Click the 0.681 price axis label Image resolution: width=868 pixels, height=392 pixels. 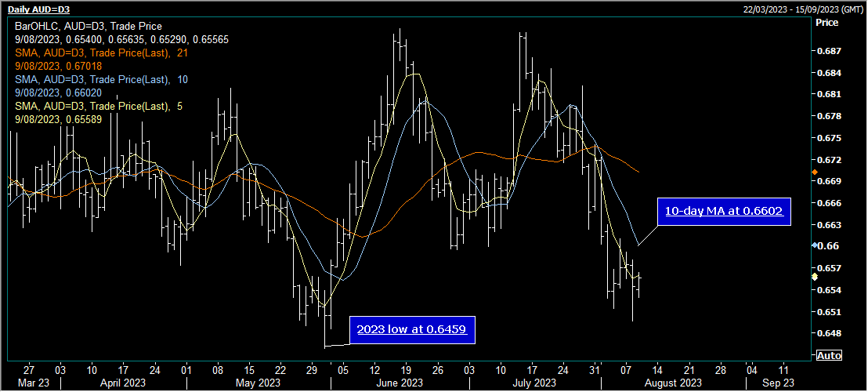pyautogui.click(x=829, y=95)
